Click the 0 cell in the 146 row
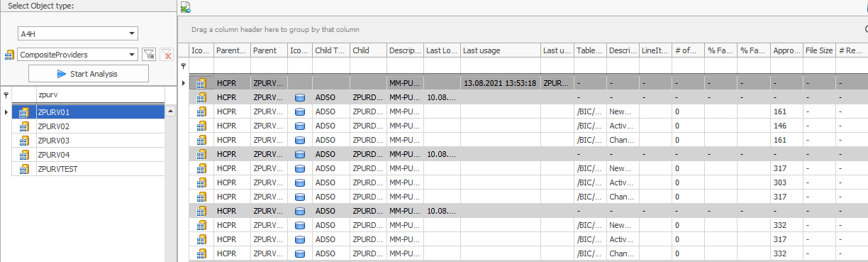 [688, 126]
